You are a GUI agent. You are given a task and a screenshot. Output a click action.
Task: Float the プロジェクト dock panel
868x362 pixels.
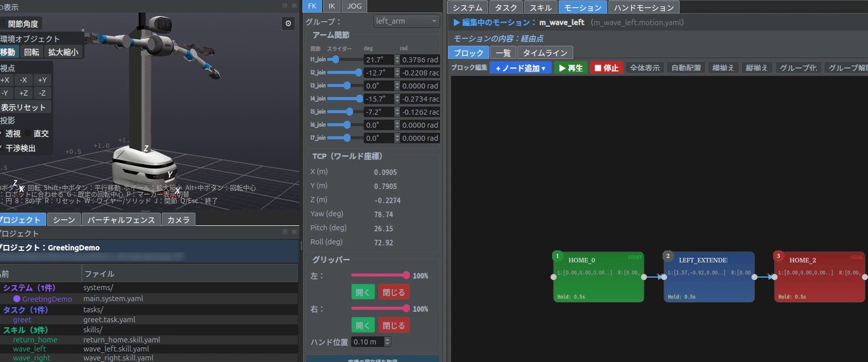[x=285, y=232]
